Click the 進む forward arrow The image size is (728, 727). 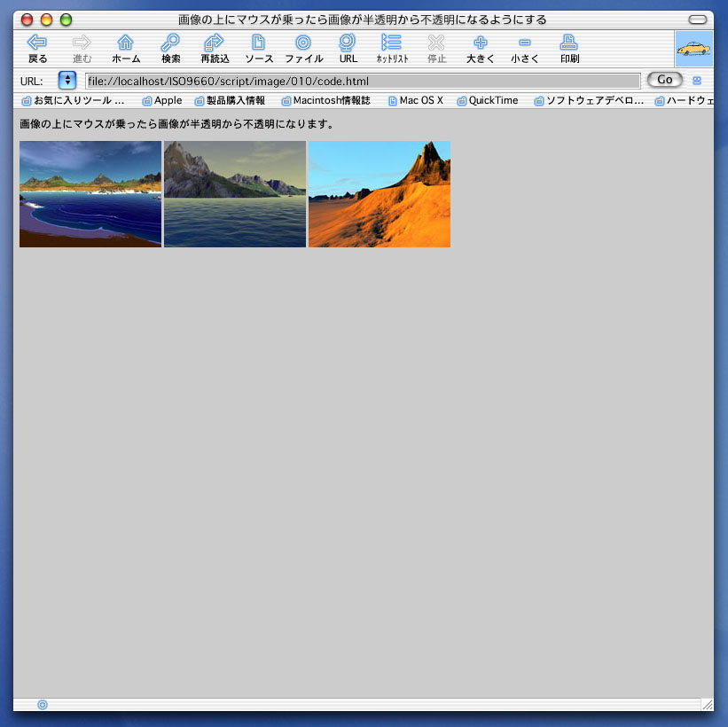(82, 48)
